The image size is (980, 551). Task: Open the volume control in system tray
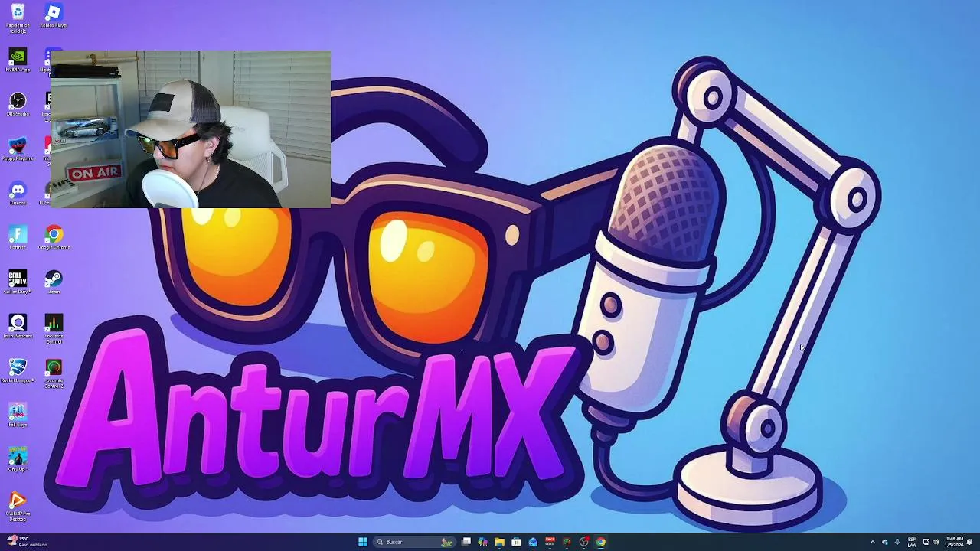point(936,542)
